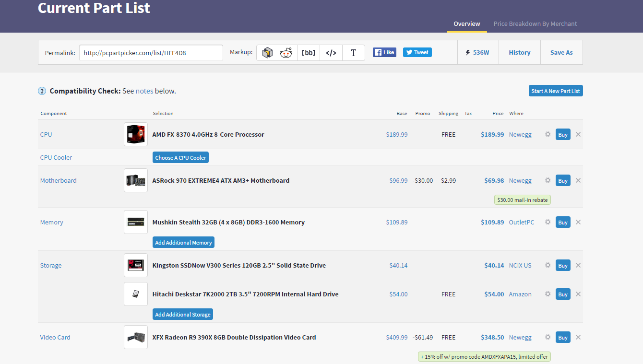Open the Memory component link
Image resolution: width=643 pixels, height=364 pixels.
(x=52, y=222)
